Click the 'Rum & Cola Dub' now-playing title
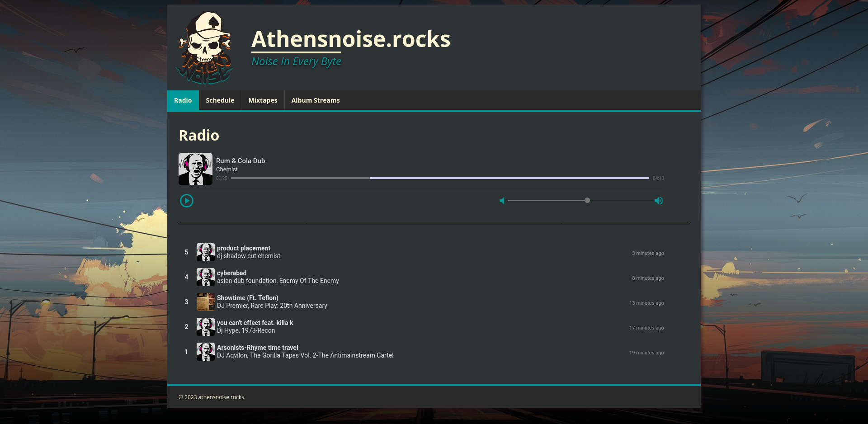The height and width of the screenshot is (424, 868). [241, 161]
